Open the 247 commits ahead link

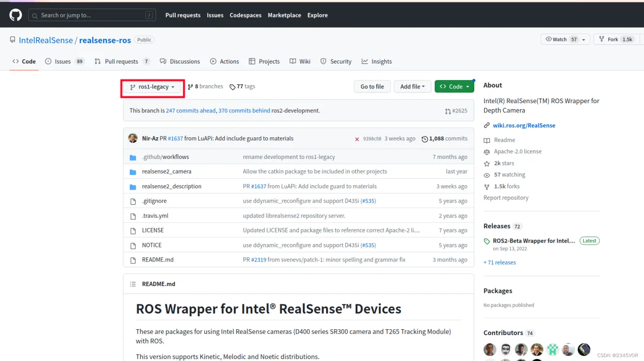pos(191,111)
